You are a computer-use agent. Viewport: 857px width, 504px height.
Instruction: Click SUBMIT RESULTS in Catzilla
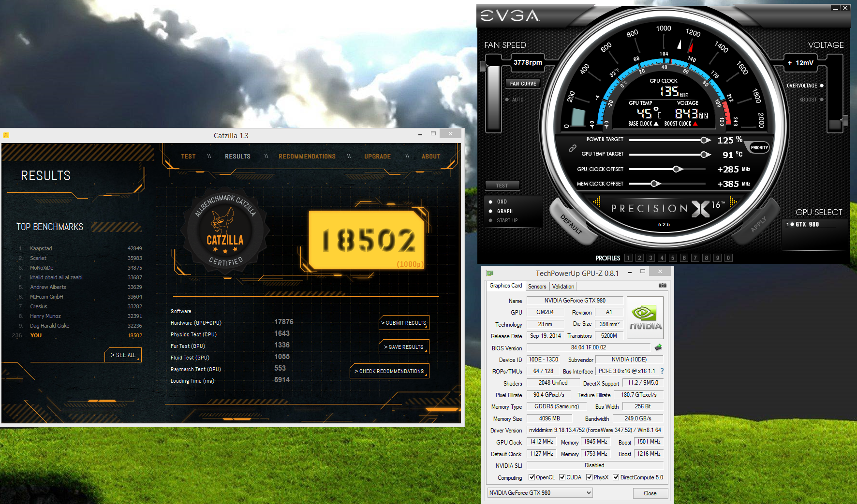pos(404,323)
